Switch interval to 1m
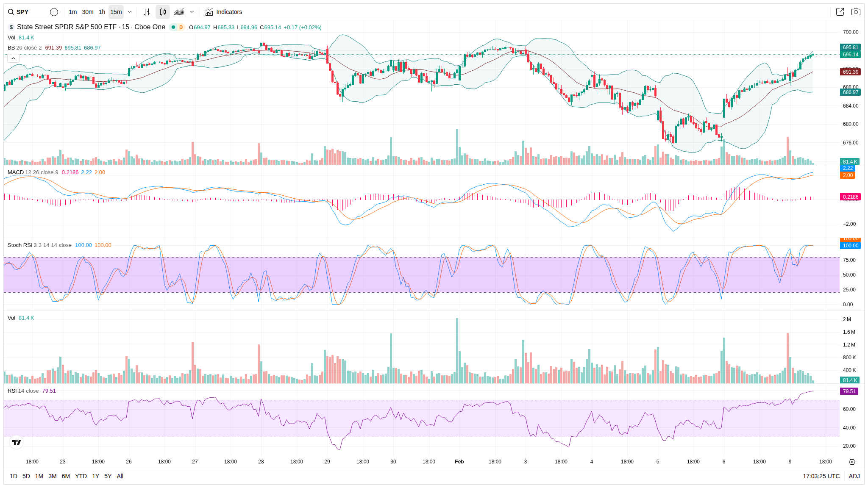This screenshot has height=488, width=868. [73, 12]
